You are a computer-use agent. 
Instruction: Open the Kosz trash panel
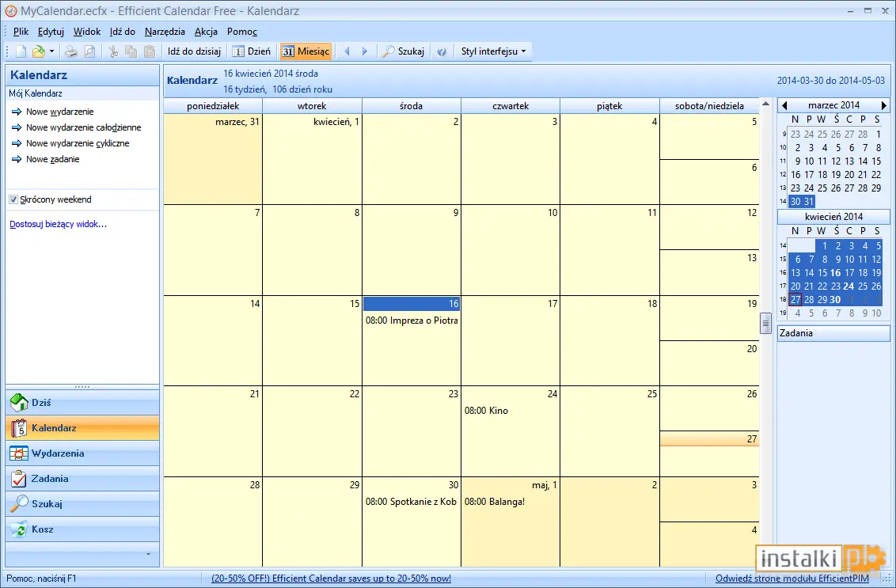point(82,529)
